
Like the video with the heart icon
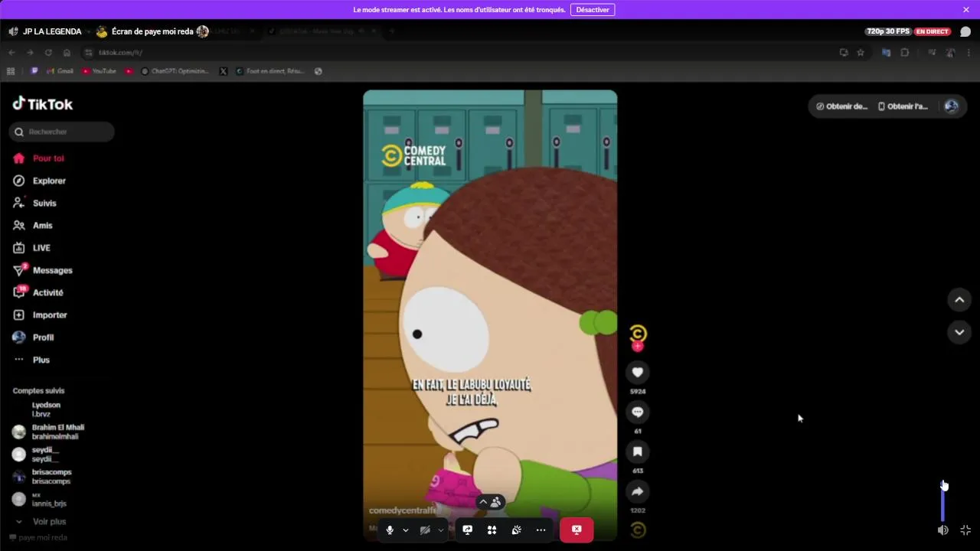point(637,372)
